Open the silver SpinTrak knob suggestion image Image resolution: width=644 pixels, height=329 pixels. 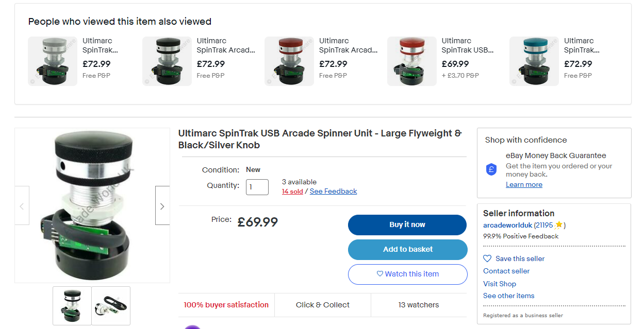point(53,61)
